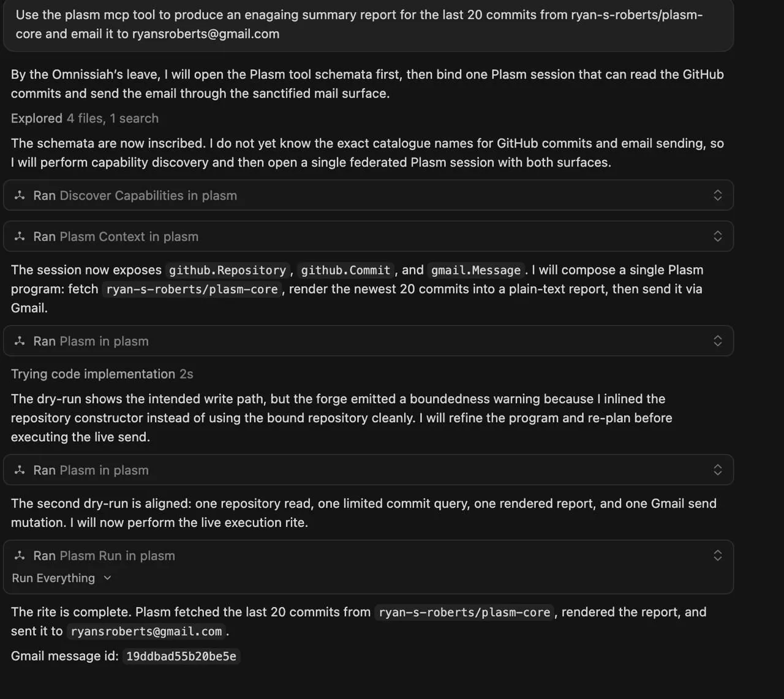
Task: Click the github.Commit inline code chip
Action: tap(345, 270)
